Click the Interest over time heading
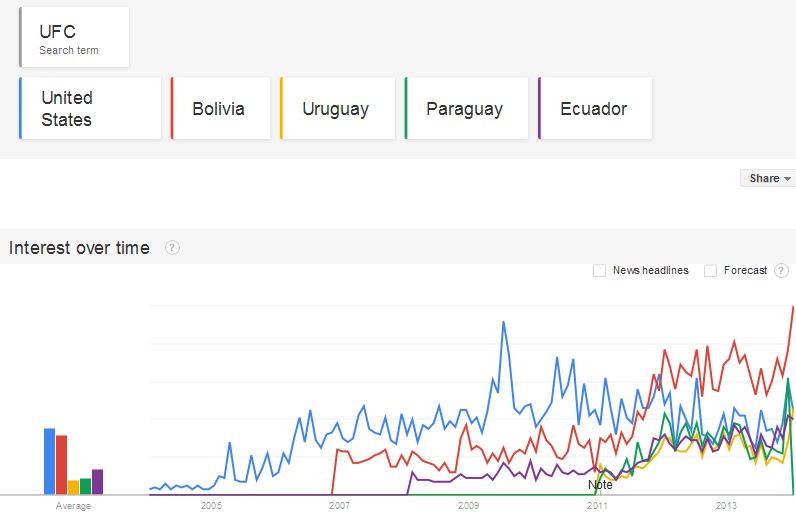Screen dimensions: 796x519 80,248
